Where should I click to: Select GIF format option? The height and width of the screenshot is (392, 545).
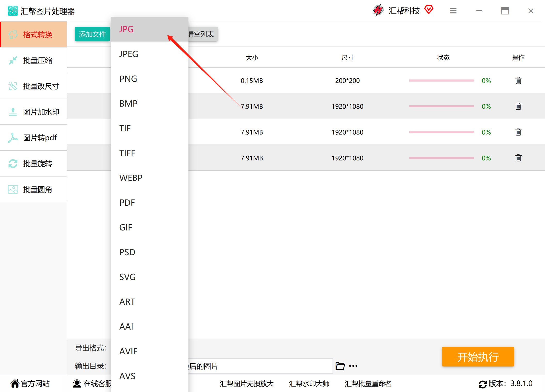click(150, 227)
